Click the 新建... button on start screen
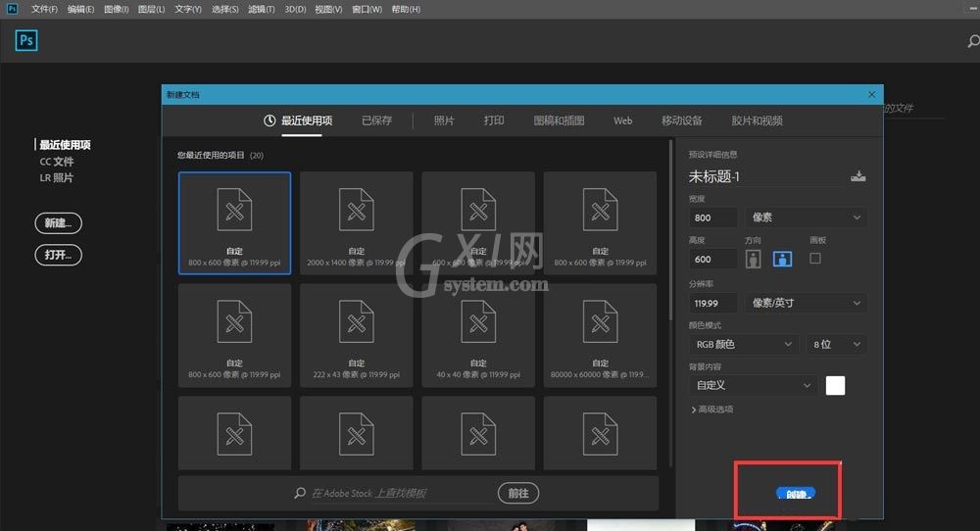 pyautogui.click(x=58, y=223)
